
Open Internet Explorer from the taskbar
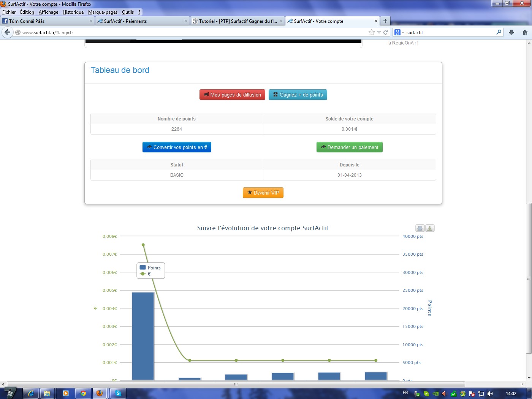click(x=30, y=393)
